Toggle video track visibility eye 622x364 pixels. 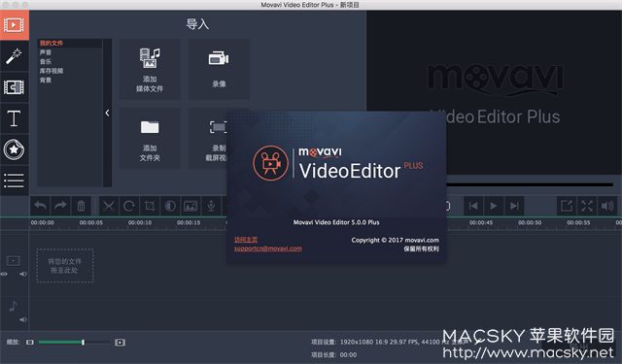4,274
